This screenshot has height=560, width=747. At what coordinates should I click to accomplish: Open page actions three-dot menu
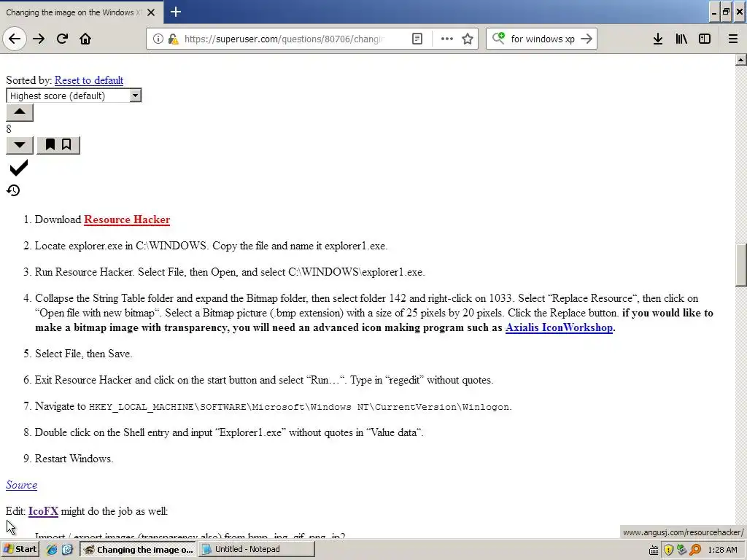pyautogui.click(x=447, y=39)
